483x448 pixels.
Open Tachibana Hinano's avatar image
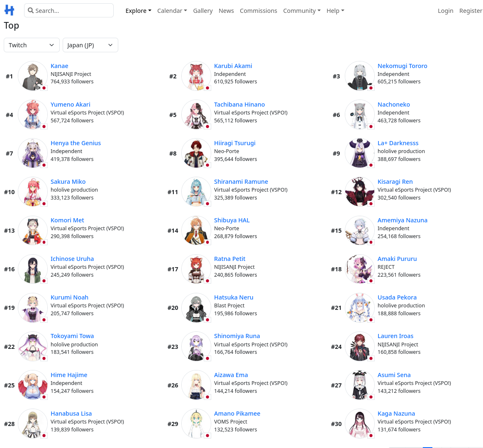pos(196,114)
